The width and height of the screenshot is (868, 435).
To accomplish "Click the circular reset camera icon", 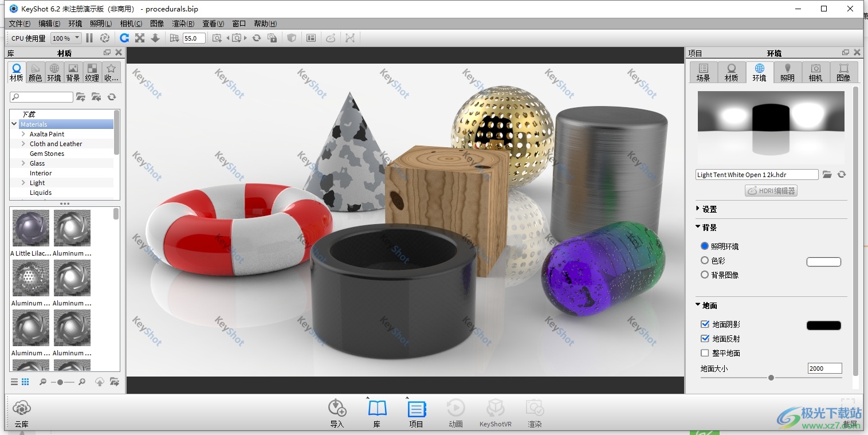I will point(257,38).
